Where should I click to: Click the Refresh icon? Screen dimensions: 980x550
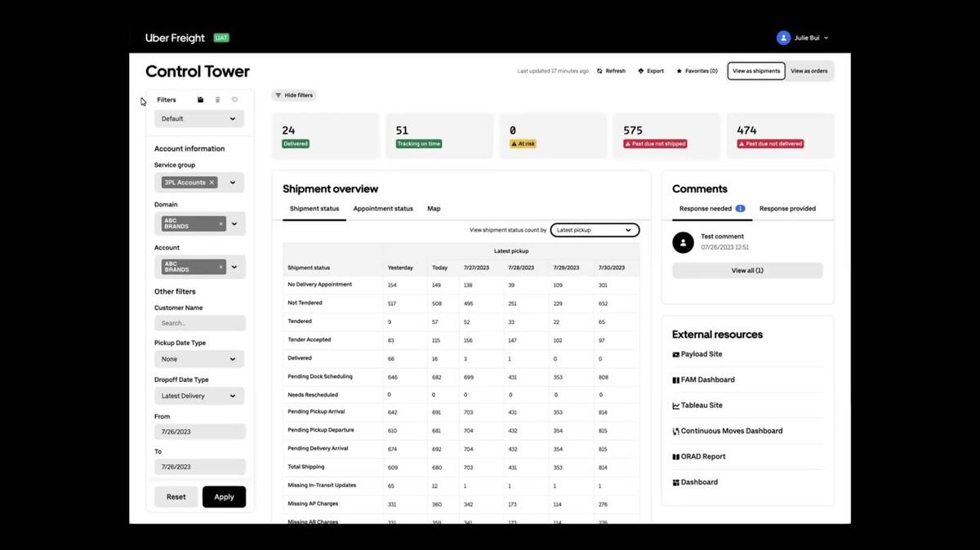(x=600, y=71)
